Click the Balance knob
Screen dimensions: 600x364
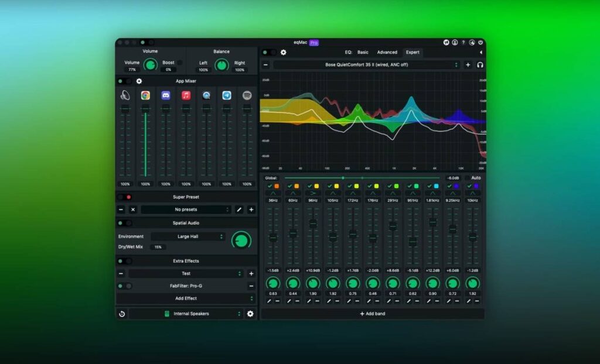(x=221, y=66)
